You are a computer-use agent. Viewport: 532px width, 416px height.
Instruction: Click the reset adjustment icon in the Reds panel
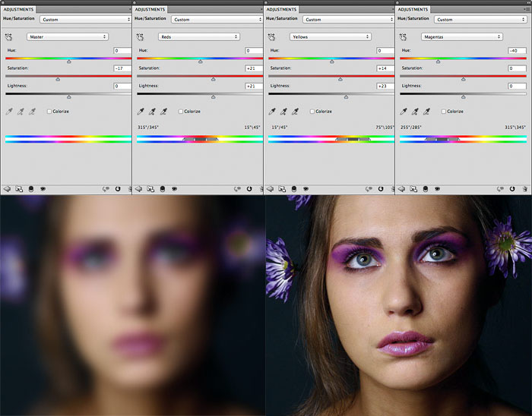(249, 188)
